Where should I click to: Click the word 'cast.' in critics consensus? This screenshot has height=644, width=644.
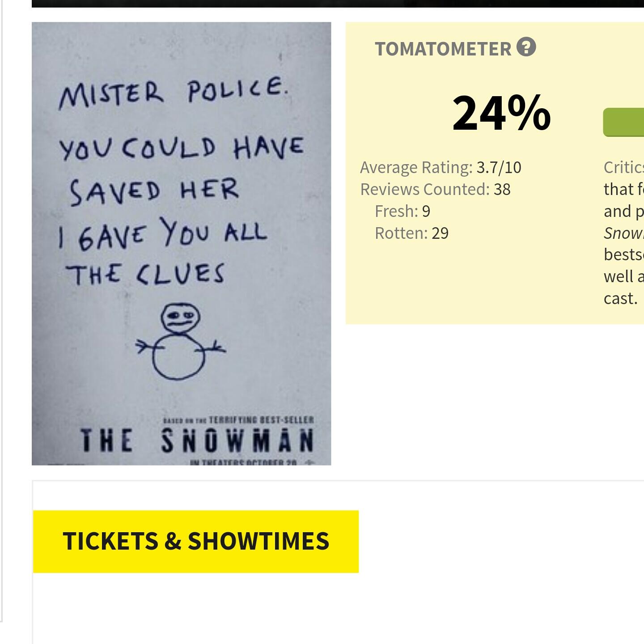(620, 298)
